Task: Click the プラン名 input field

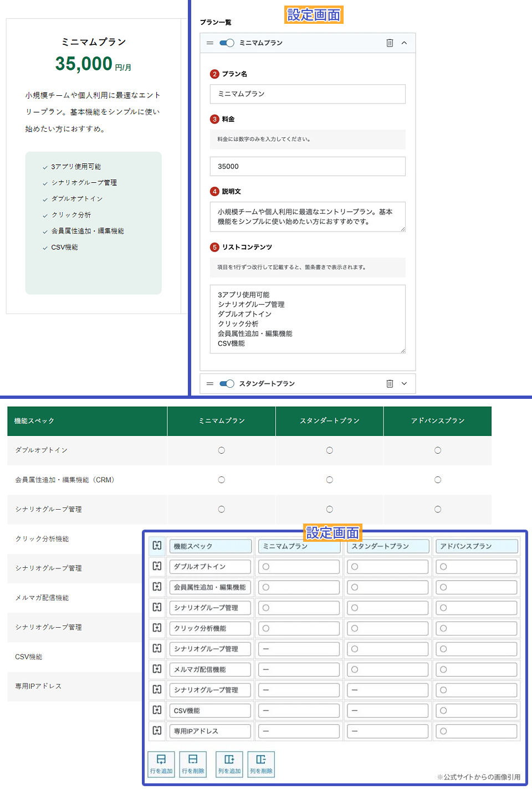Action: pos(308,94)
